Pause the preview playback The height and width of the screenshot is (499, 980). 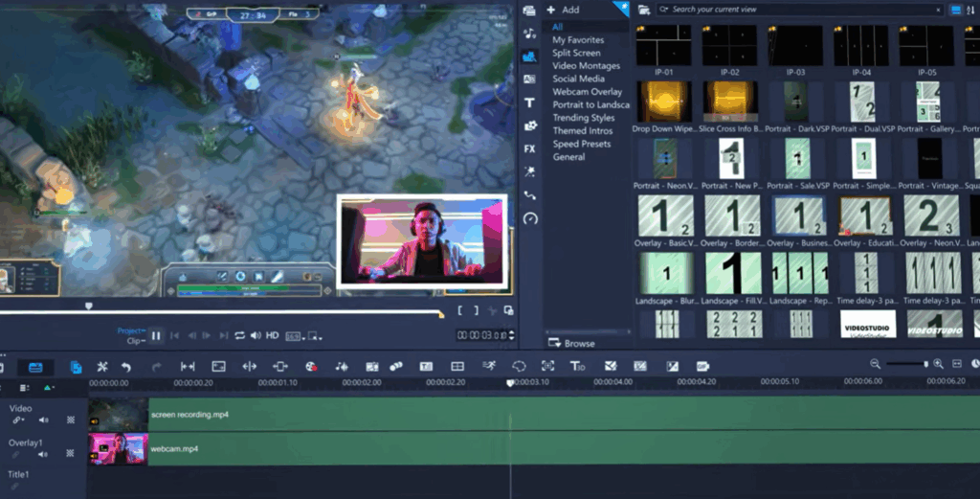156,336
